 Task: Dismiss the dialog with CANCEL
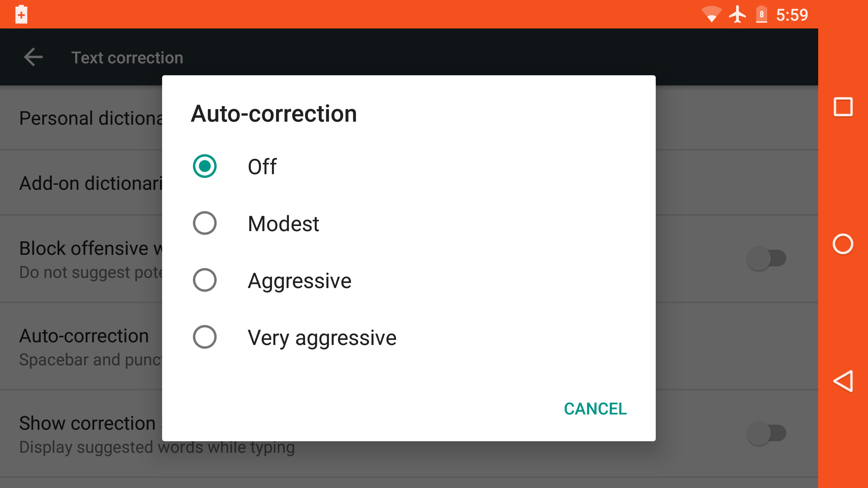coord(595,409)
